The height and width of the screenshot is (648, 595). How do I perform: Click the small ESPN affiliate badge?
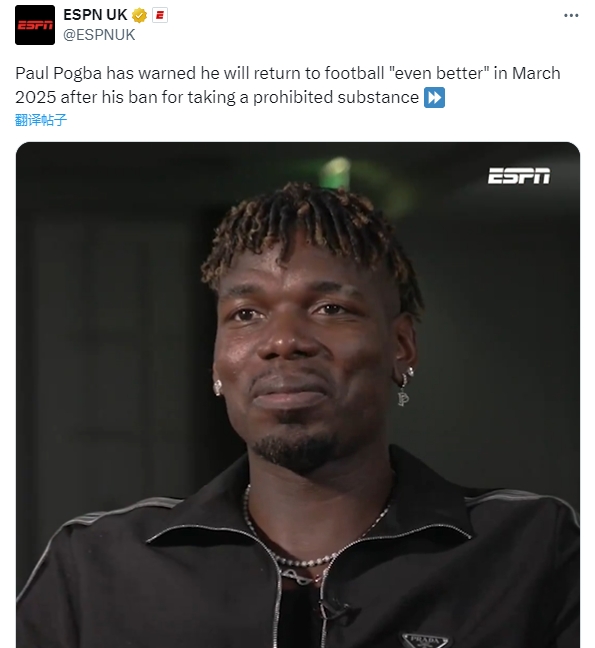(x=160, y=16)
